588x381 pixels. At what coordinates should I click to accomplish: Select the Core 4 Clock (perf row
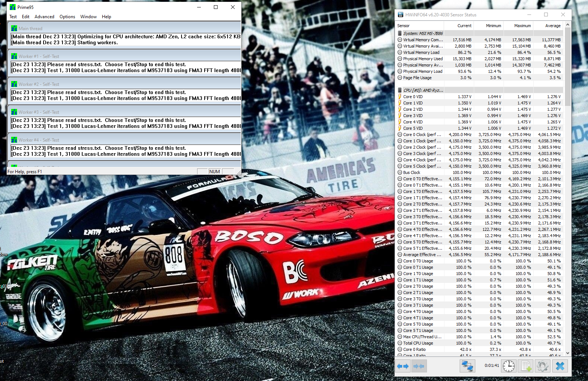pos(479,160)
